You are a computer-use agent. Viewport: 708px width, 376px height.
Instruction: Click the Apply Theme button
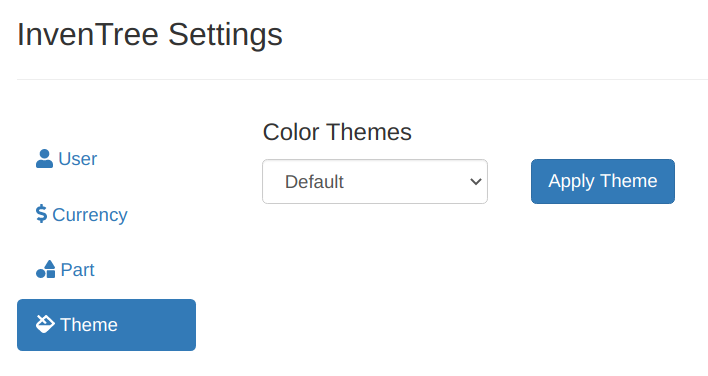tap(603, 181)
